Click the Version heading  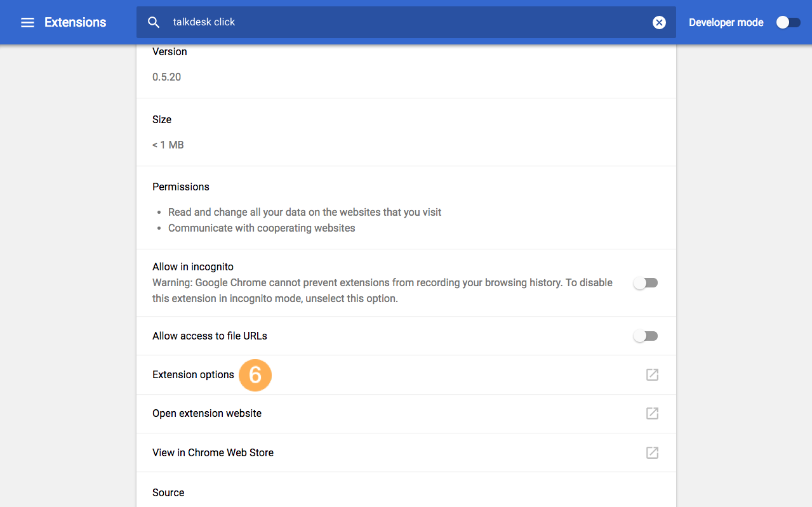170,51
